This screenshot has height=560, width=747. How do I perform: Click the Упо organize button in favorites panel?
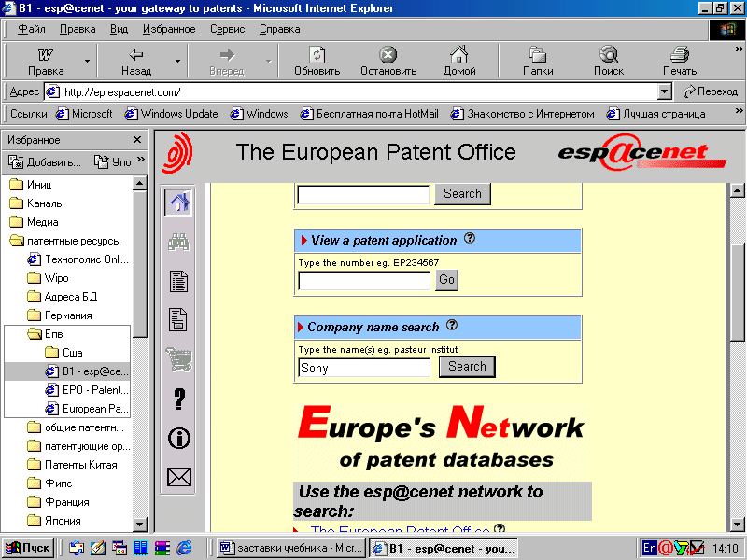pyautogui.click(x=112, y=161)
